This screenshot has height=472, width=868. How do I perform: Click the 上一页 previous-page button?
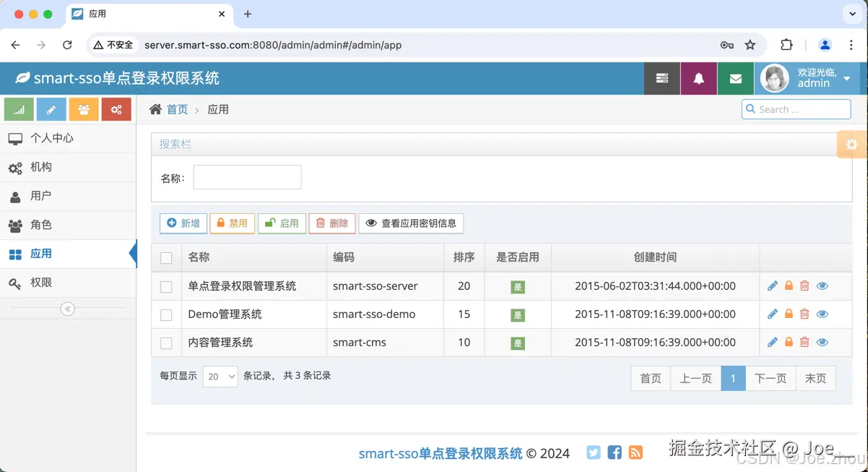pos(696,378)
